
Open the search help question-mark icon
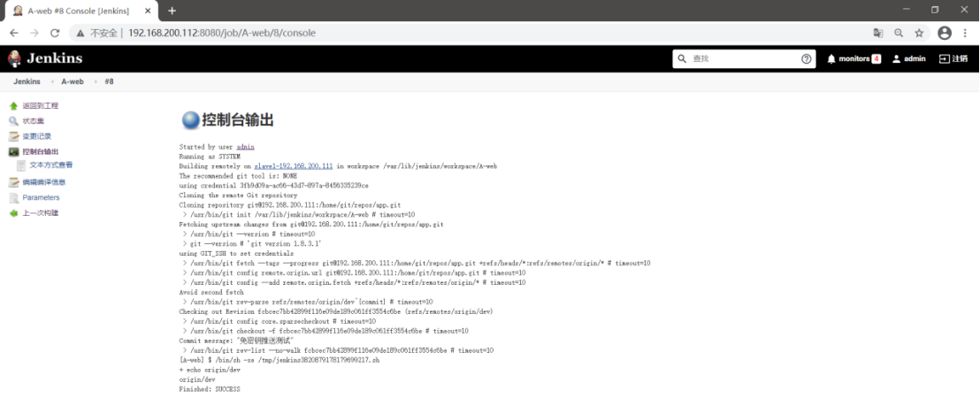[807, 58]
